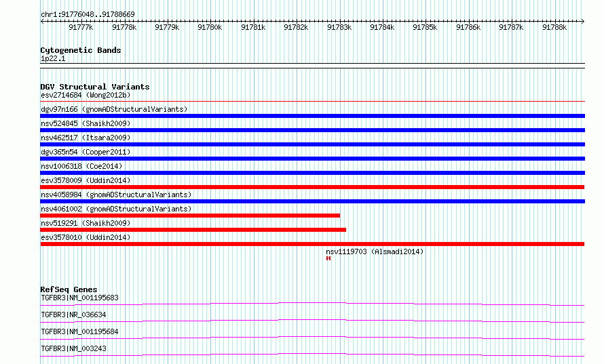This screenshot has height=364, width=604.
Task: Click the 91777k ruler tick label
Action: [x=81, y=27]
